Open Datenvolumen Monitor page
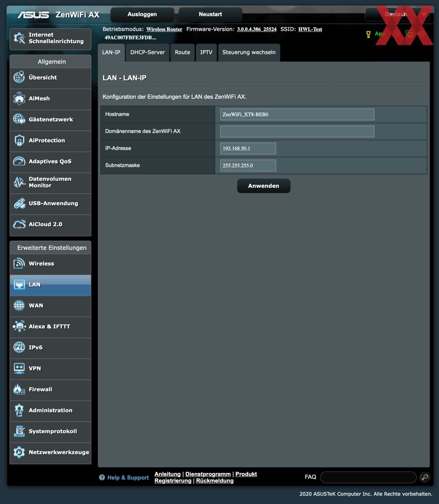The height and width of the screenshot is (504, 439). pos(50,183)
